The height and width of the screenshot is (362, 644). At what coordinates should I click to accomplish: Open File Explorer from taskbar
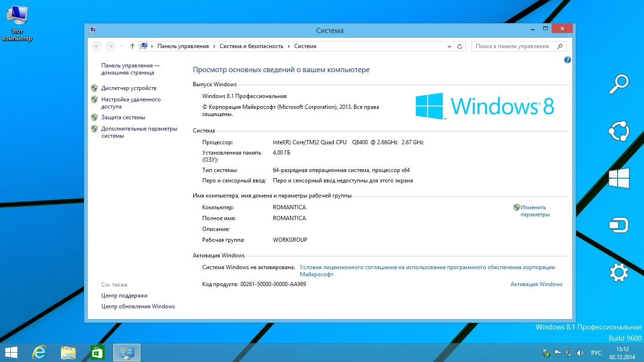68,352
